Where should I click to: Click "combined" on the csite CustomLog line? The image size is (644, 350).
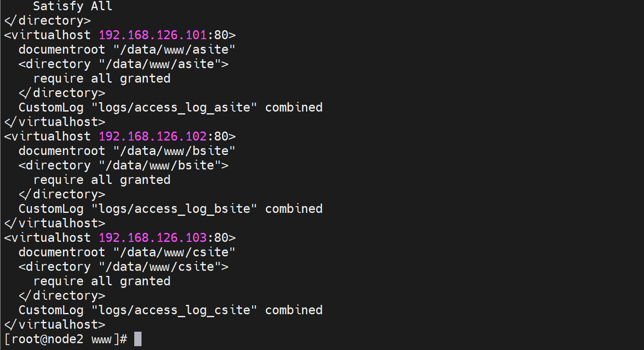[x=294, y=310]
